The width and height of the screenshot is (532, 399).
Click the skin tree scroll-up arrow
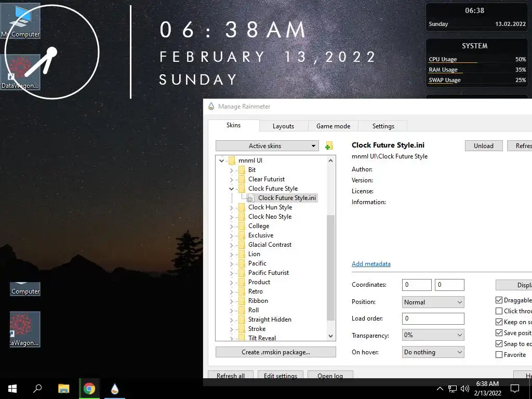tap(331, 161)
